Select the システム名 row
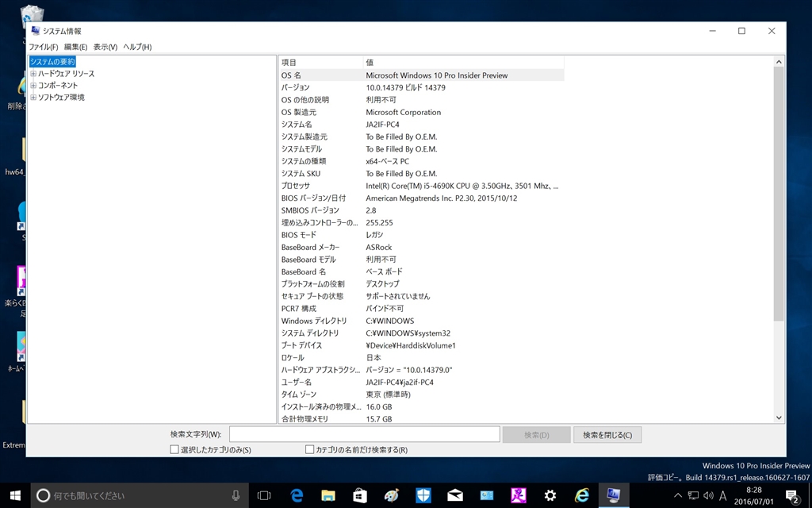This screenshot has height=508, width=812. 422,125
